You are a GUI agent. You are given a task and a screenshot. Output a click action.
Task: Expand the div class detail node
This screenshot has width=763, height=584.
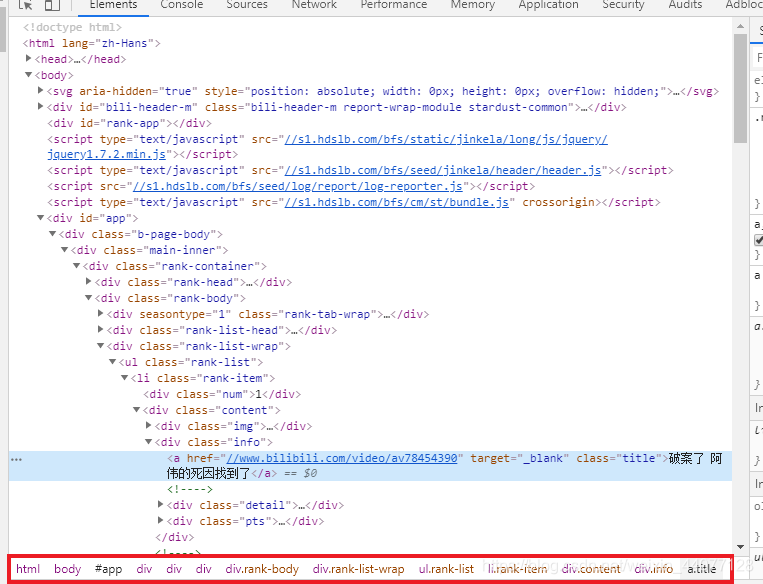tap(161, 504)
